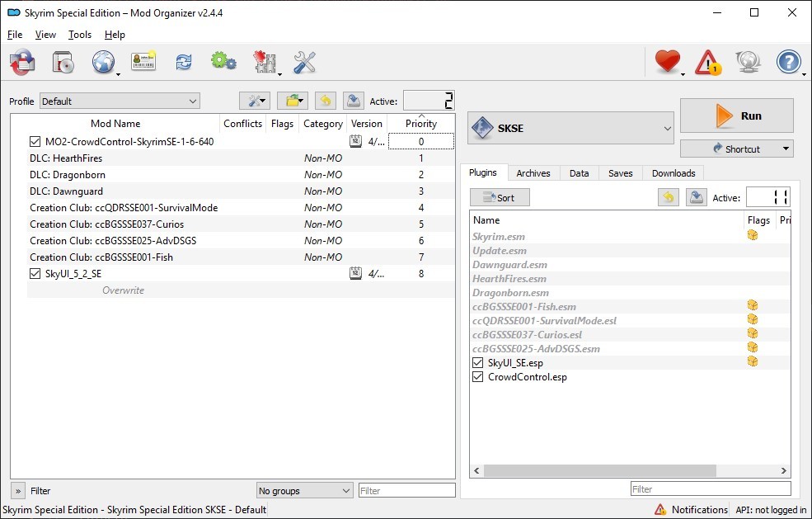Click the Update globe monitor icon
The width and height of the screenshot is (812, 519).
(748, 62)
